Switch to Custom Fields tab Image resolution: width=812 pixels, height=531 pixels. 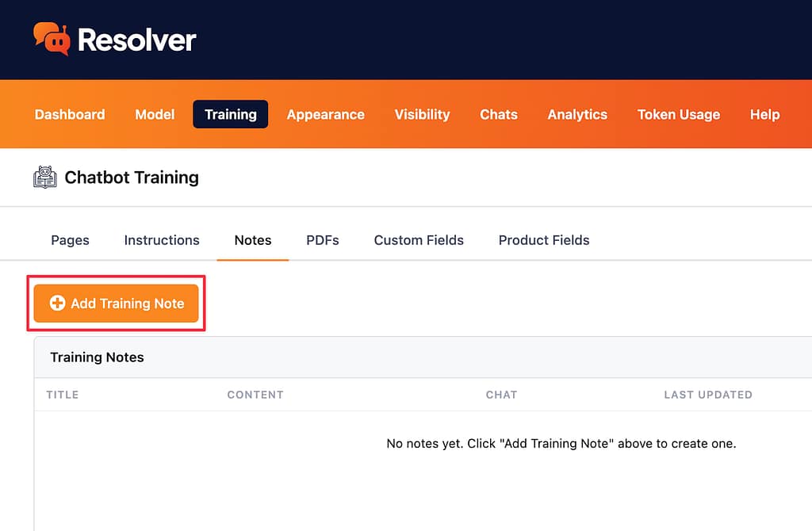[x=419, y=240]
